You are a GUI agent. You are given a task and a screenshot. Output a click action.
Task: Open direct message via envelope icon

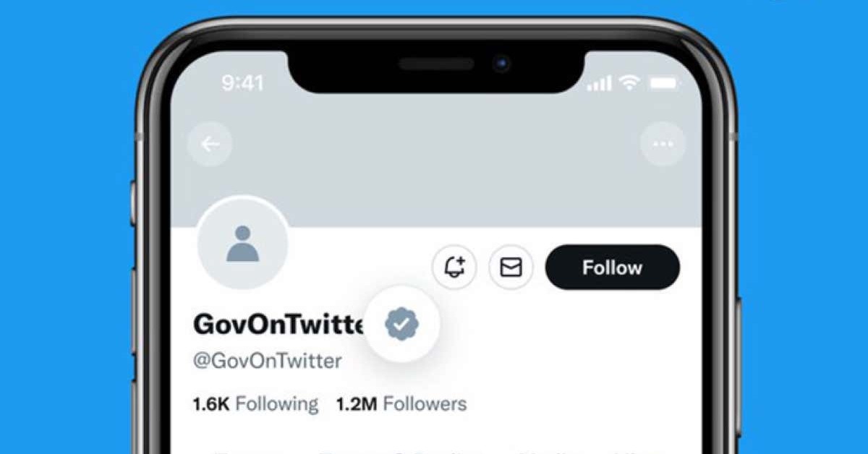511,267
